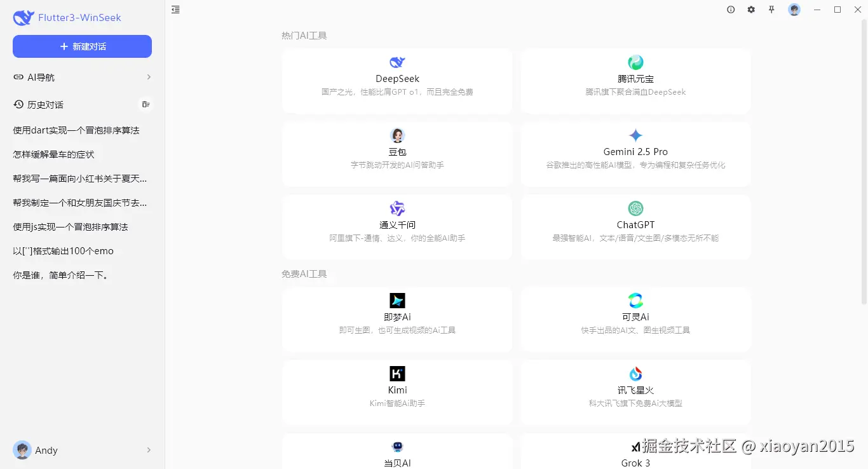This screenshot has width=868, height=469.
Task: Click the Andy username in sidebar footer
Action: coord(46,450)
